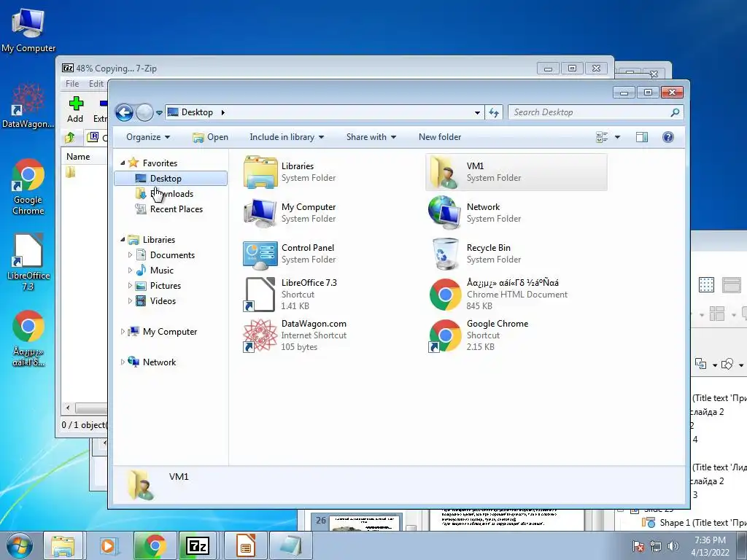Select Pictures library in navigation pane
747x560 pixels.
pos(158,286)
